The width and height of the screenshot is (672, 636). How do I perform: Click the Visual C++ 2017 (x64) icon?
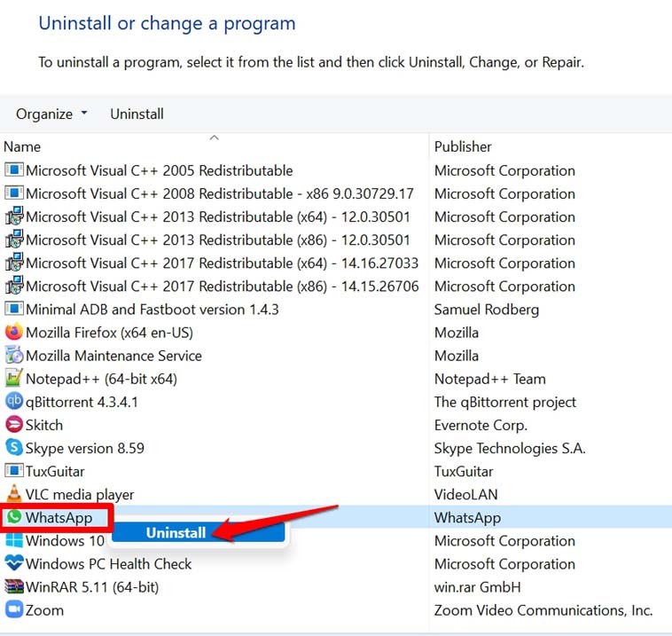(13, 263)
